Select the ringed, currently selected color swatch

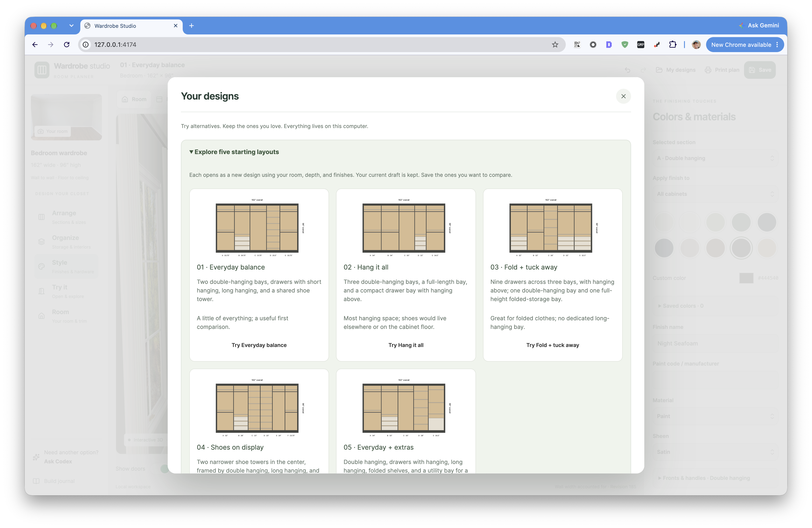pyautogui.click(x=741, y=248)
